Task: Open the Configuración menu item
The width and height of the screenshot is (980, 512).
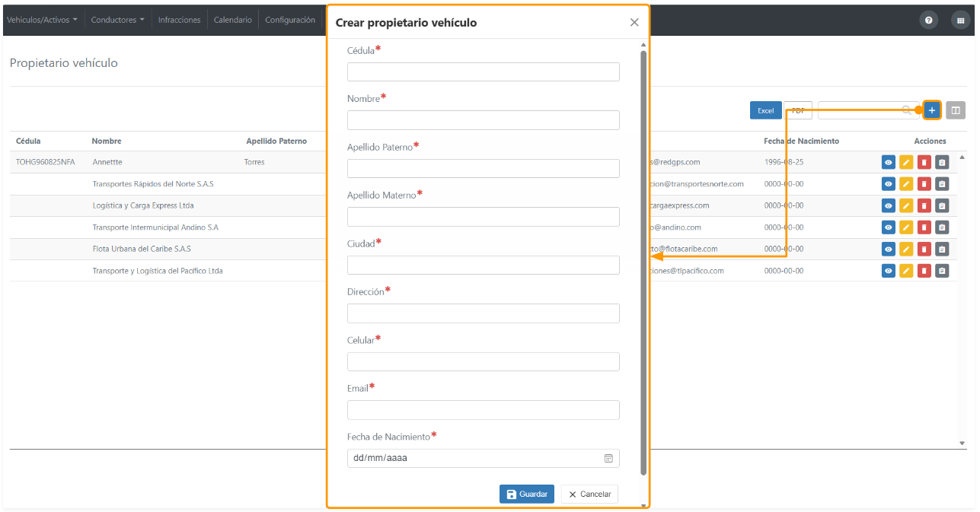Action: pos(290,20)
